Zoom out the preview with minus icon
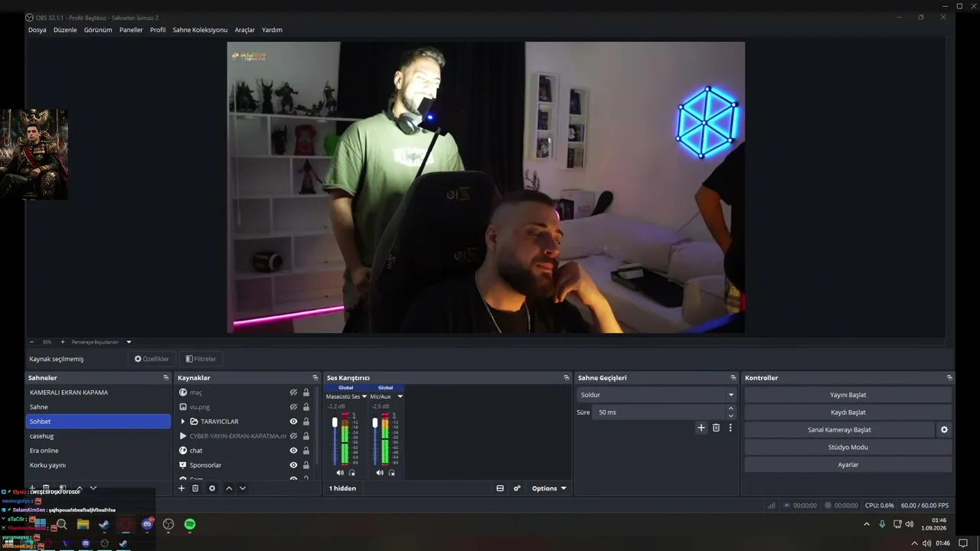The height and width of the screenshot is (551, 980). tap(31, 342)
